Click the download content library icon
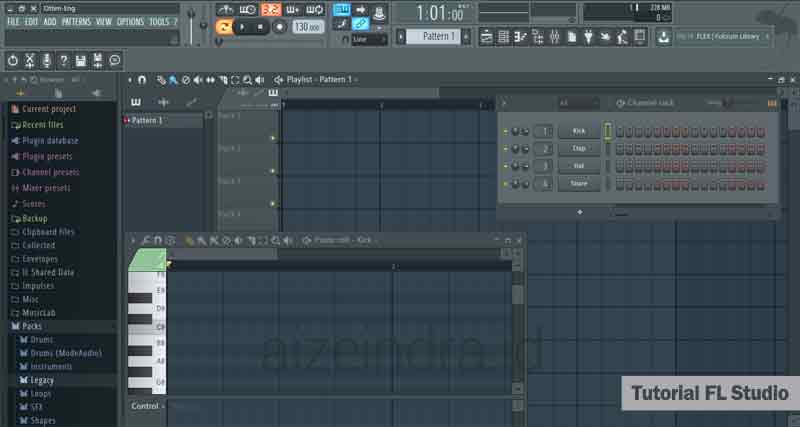This screenshot has height=427, width=800. 663,37
